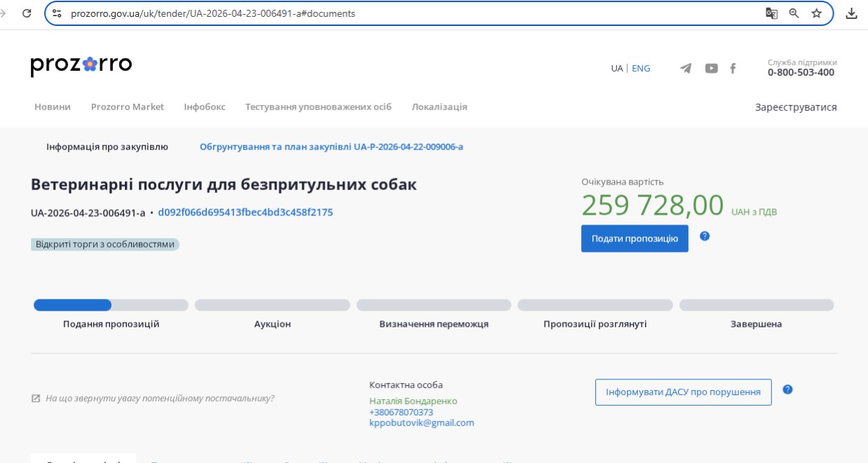Click help icon next to Подати пропозицію
The image size is (868, 463).
tap(705, 236)
